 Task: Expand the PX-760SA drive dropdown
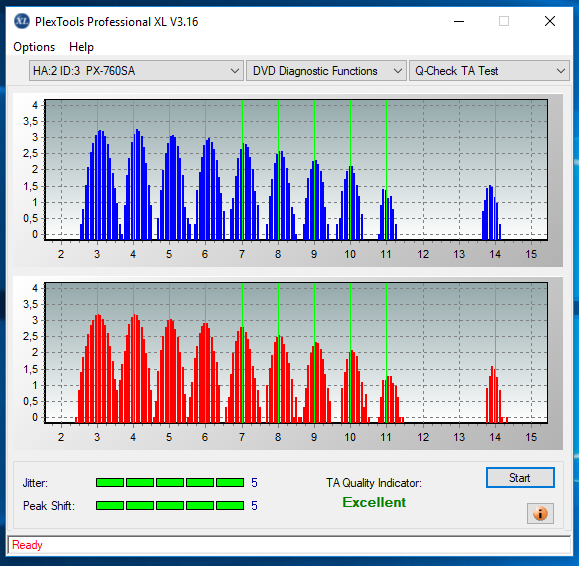(x=136, y=71)
